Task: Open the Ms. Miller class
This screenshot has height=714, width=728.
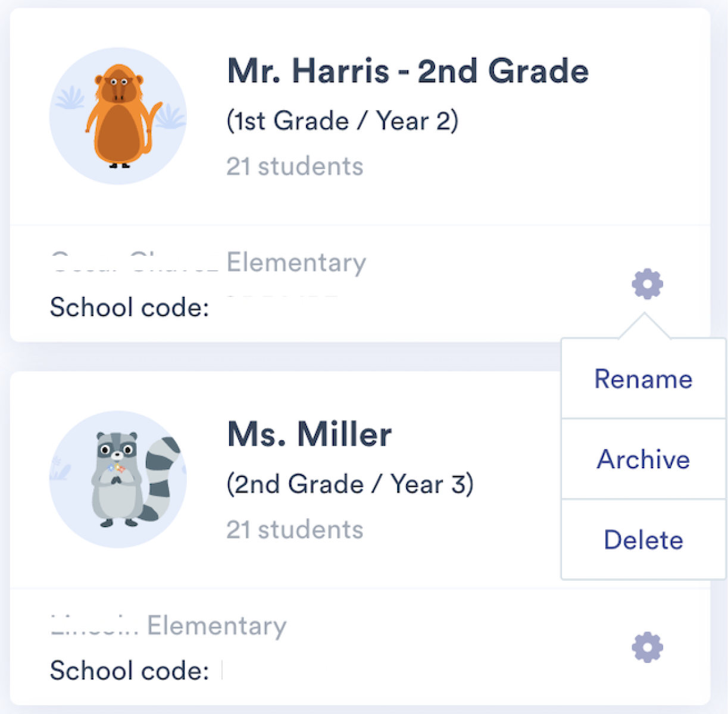Action: click(x=309, y=434)
